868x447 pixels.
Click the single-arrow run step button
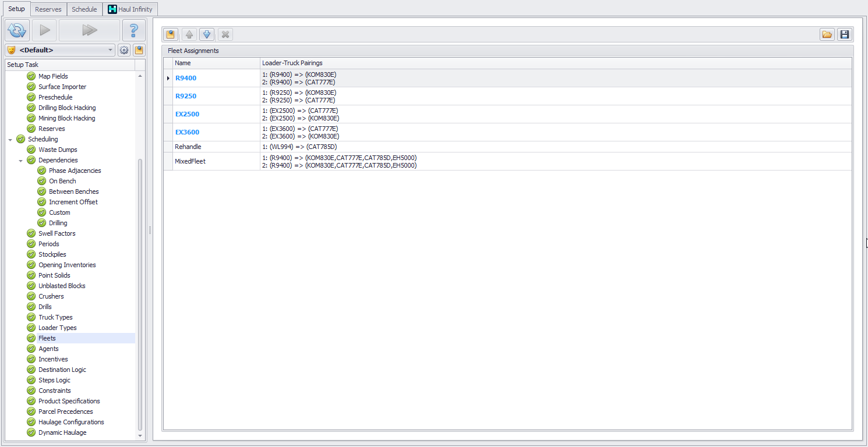coord(44,30)
